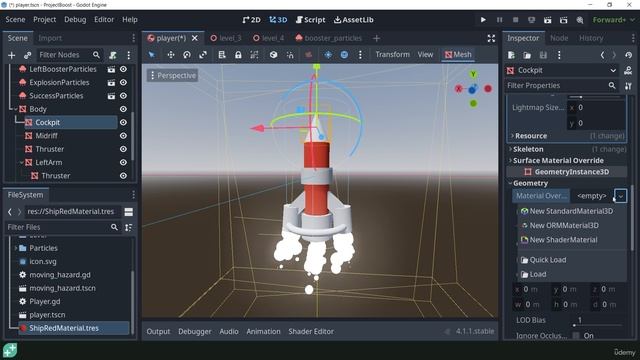This screenshot has height=360, width=640.
Task: Toggle visibility of SuccessParticles node
Action: point(123,96)
